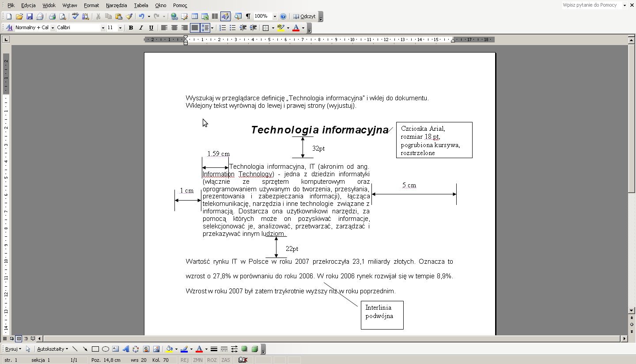Click the Numbered list icon

[x=223, y=28]
